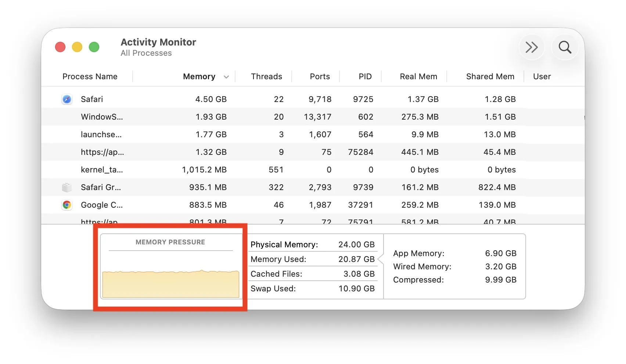This screenshot has height=364, width=626.
Task: Select the Safari process row name
Action: (92, 99)
